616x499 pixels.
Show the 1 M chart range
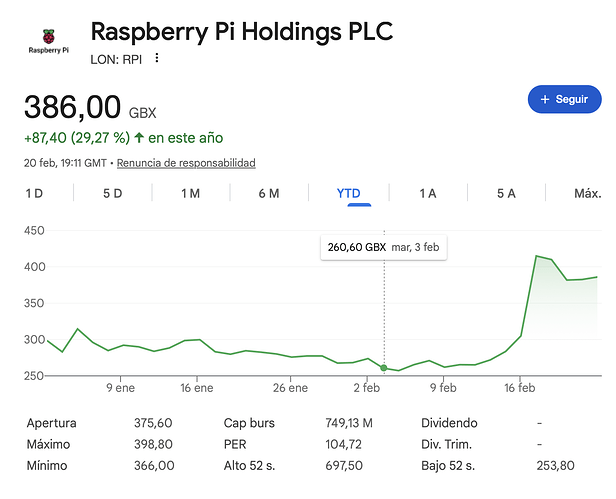click(190, 193)
